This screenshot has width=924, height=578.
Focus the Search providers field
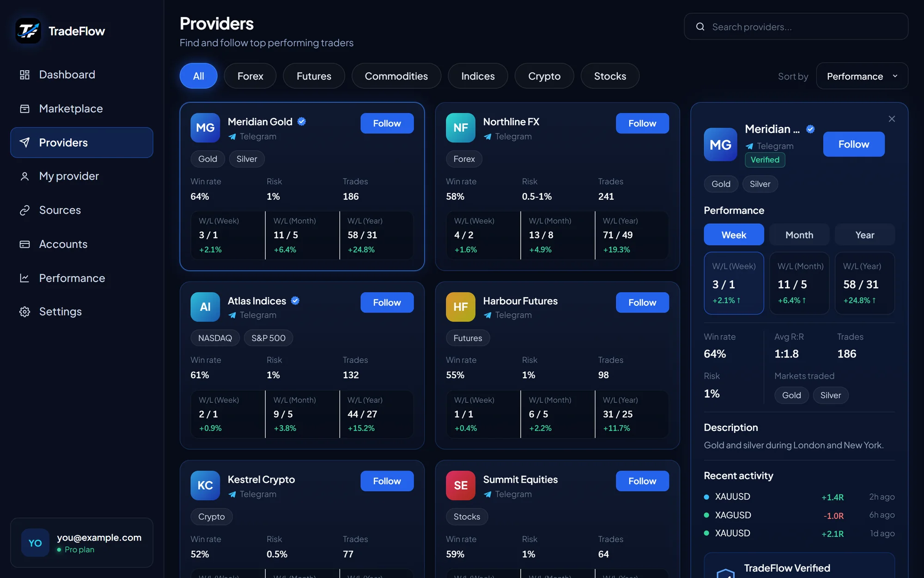[x=796, y=27]
